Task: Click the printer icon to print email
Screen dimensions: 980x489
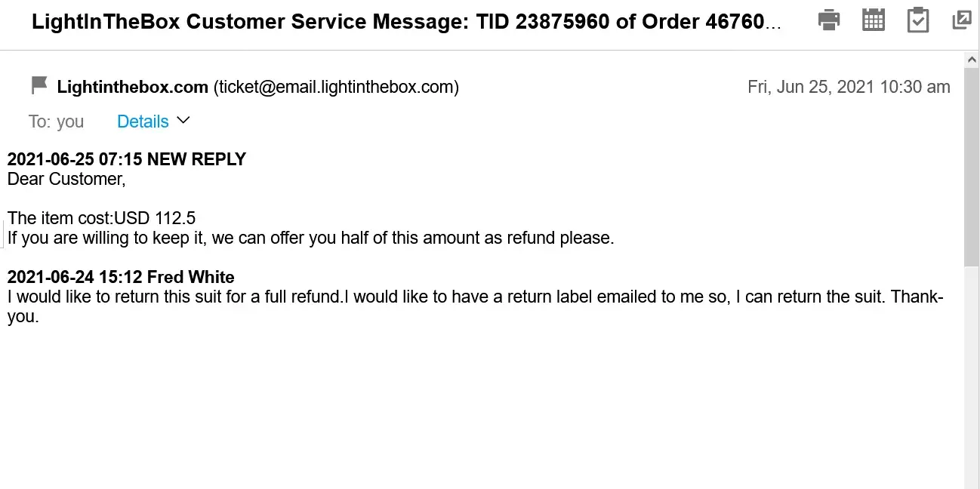Action: point(829,20)
